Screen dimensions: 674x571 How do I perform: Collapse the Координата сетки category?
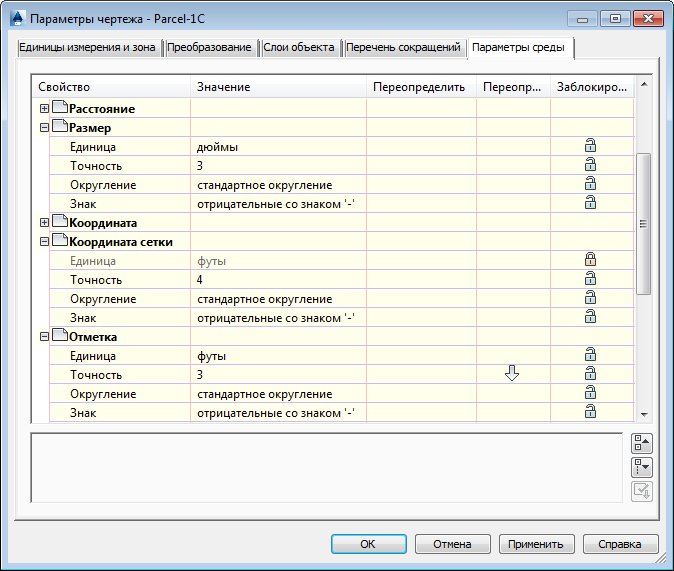[x=44, y=242]
